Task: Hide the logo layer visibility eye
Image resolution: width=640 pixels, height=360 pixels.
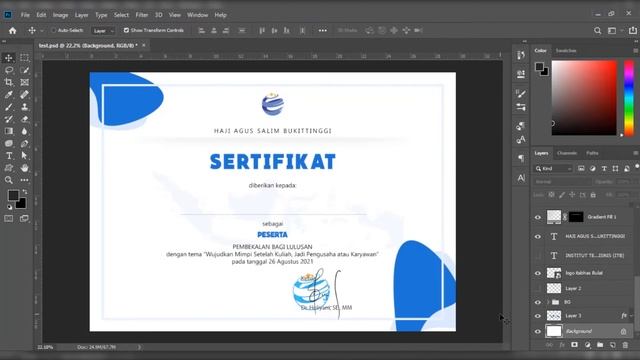Action: pyautogui.click(x=538, y=273)
